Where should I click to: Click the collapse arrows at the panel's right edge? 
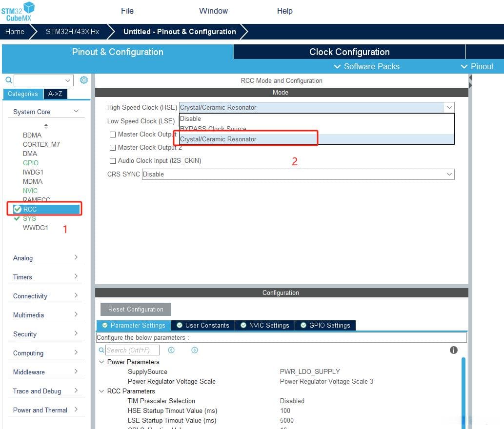pos(470,81)
